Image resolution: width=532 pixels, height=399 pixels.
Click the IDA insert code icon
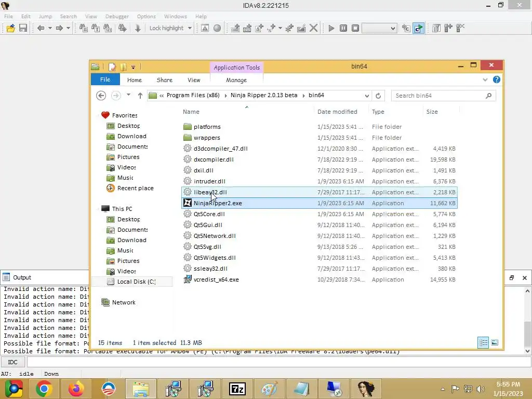(235, 28)
